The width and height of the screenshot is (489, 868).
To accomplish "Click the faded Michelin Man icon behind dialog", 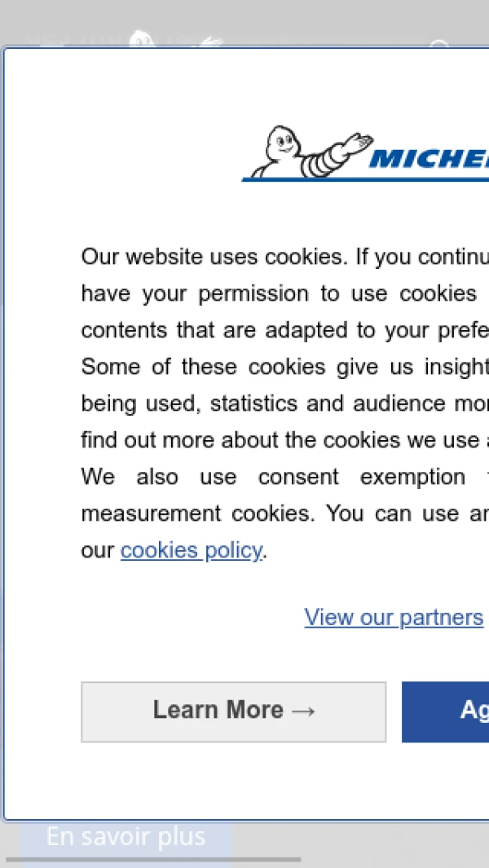I will (142, 38).
